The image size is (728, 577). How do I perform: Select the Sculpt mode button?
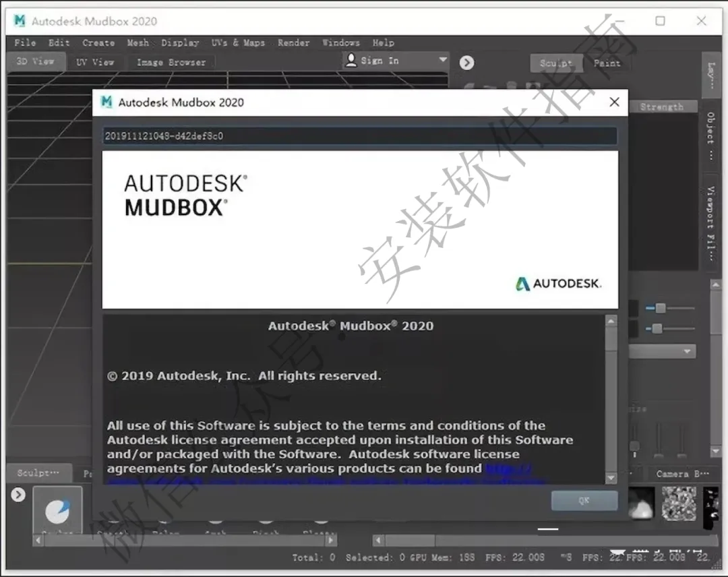556,63
